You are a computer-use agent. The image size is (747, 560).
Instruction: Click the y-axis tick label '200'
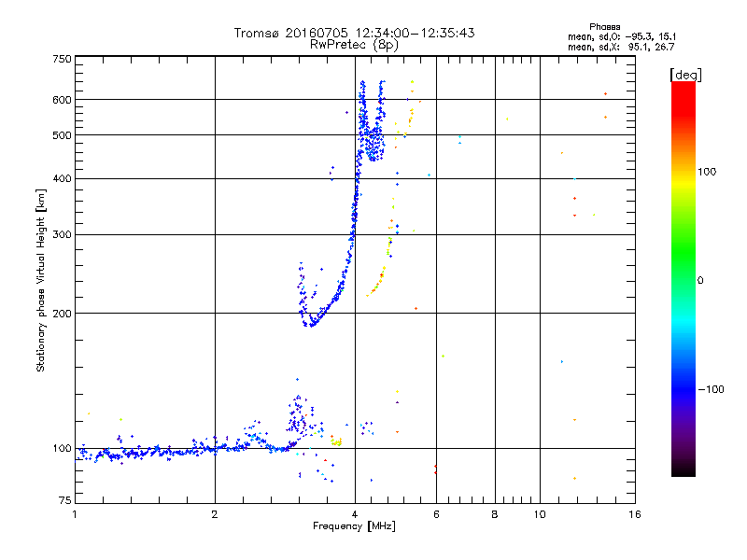(63, 314)
